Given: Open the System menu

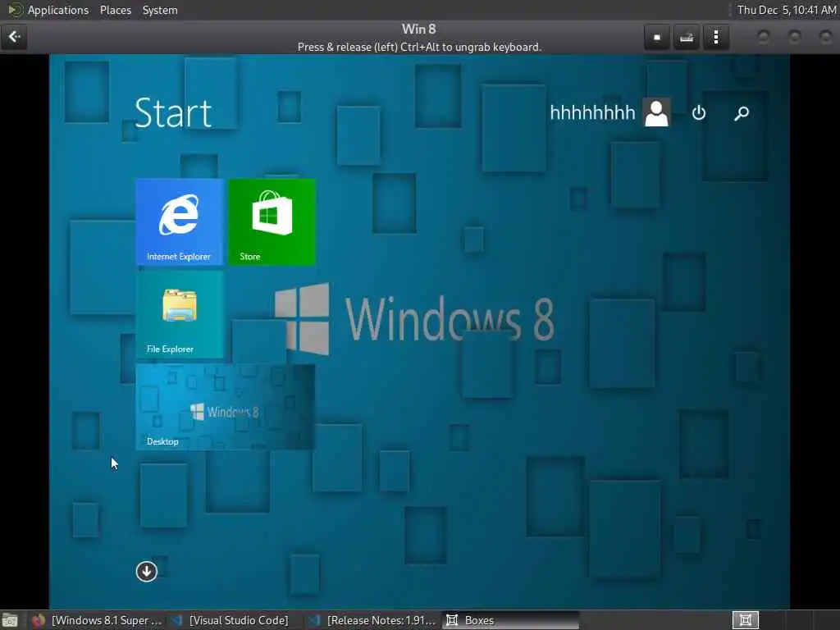Looking at the screenshot, I should coord(160,10).
